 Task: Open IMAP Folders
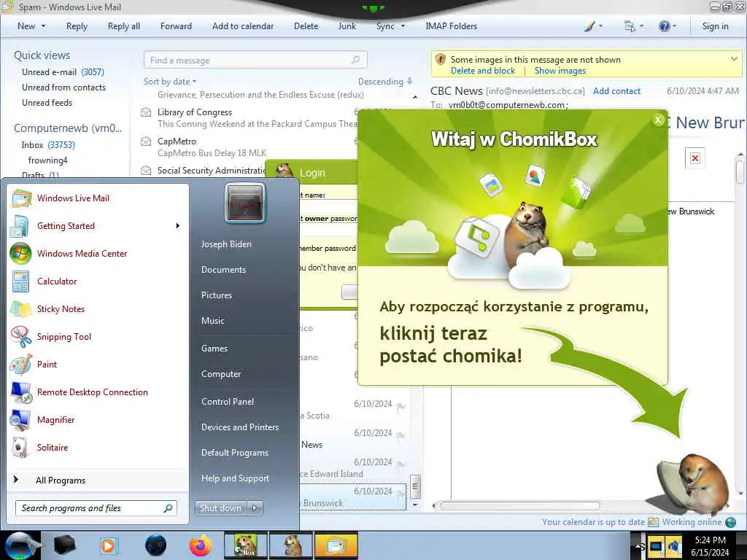(x=451, y=26)
